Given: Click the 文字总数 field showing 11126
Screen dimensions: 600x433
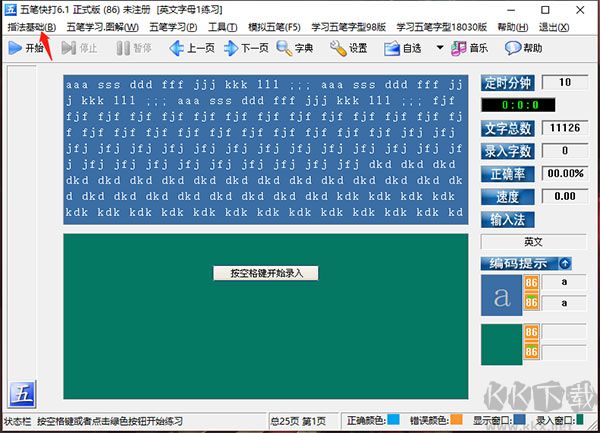Looking at the screenshot, I should pyautogui.click(x=565, y=128).
